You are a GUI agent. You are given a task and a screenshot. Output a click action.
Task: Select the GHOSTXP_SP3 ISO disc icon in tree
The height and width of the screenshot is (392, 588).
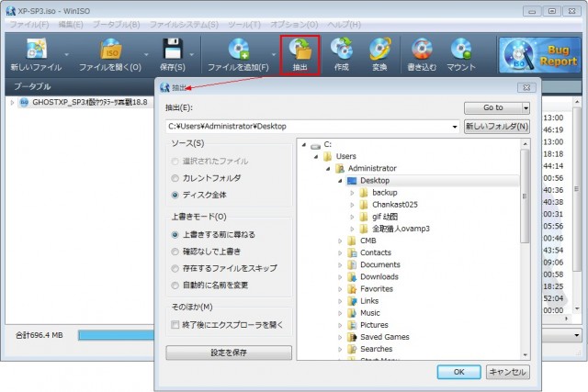25,102
